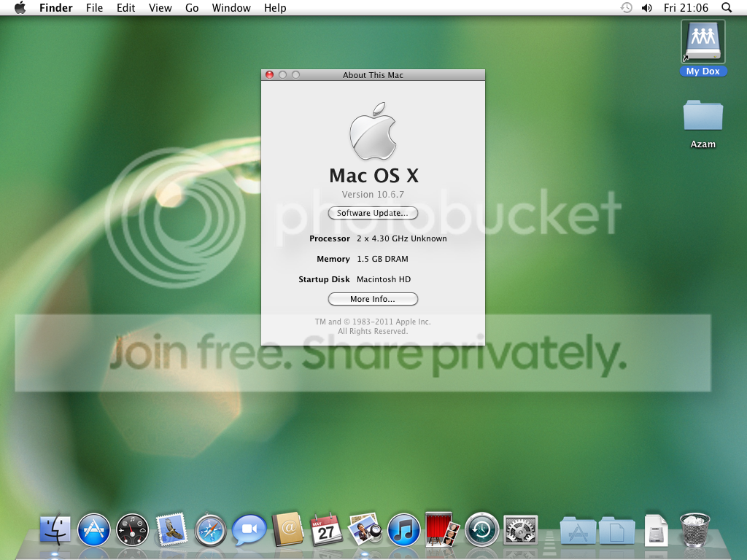
Task: Click the Time Machine menu bar icon
Action: pos(626,7)
